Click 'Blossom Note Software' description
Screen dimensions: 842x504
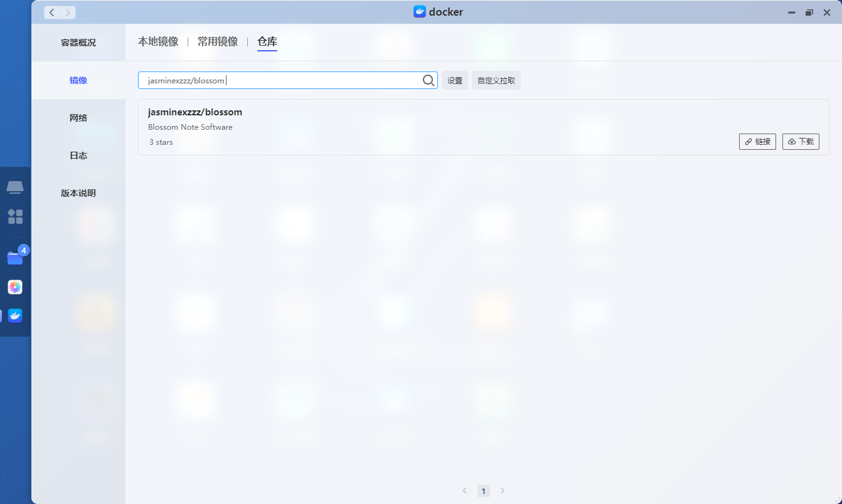pos(190,127)
